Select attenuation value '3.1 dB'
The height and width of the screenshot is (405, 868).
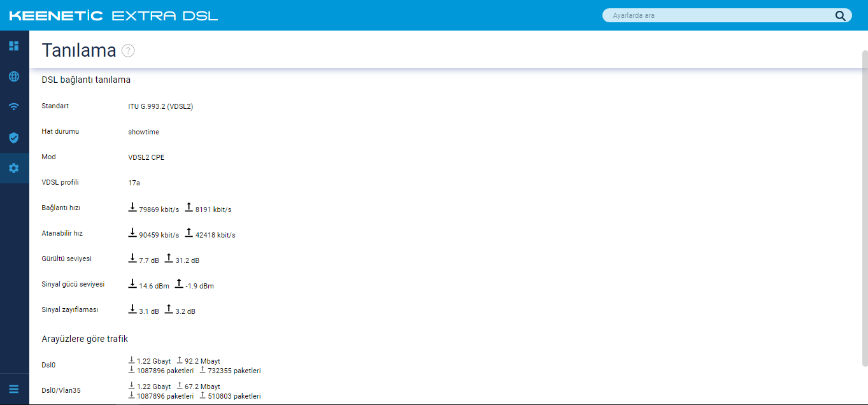[x=149, y=311]
